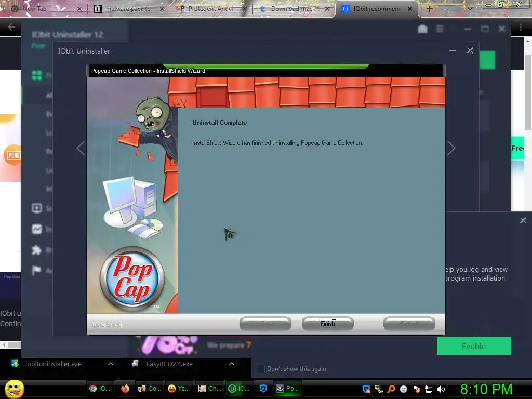This screenshot has height=399, width=532.
Task: Open Software Updater icon in IObit sidebar
Action: (x=37, y=208)
